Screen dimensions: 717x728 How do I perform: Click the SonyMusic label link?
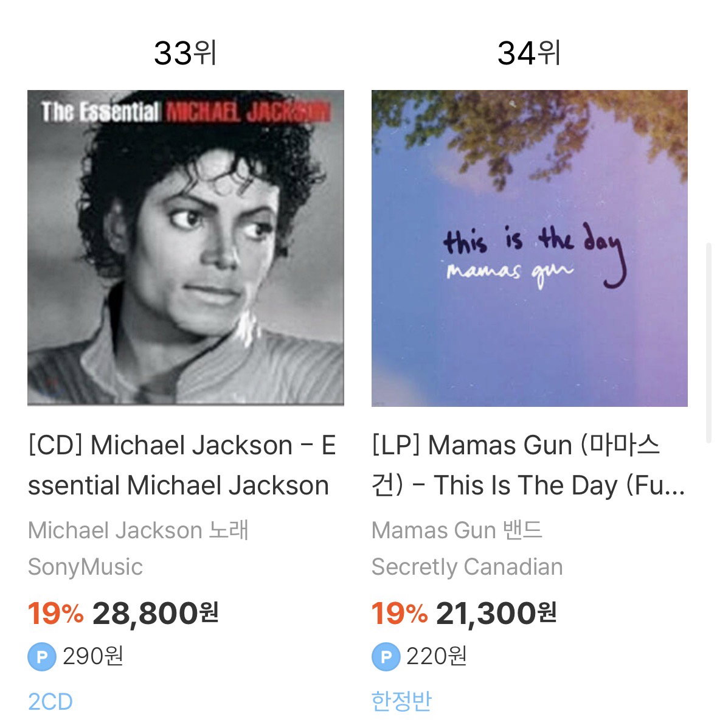click(x=86, y=567)
